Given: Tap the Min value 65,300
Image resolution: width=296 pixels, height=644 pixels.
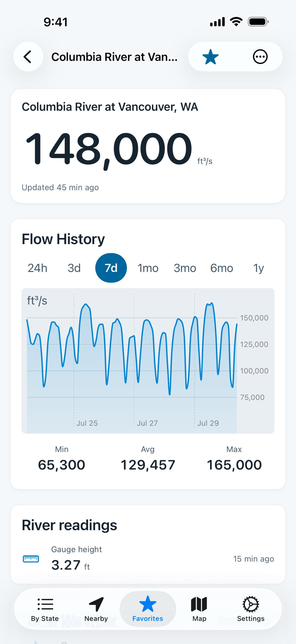Looking at the screenshot, I should click(62, 465).
